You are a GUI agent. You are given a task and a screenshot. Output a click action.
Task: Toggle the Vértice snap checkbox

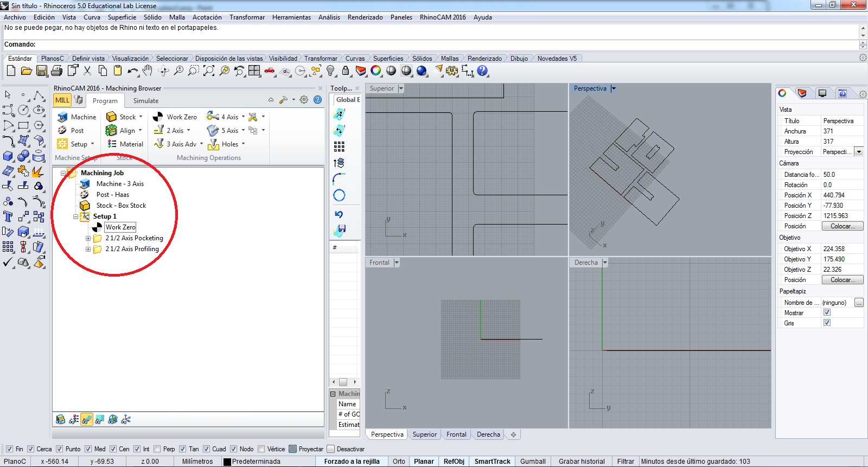coord(261,449)
